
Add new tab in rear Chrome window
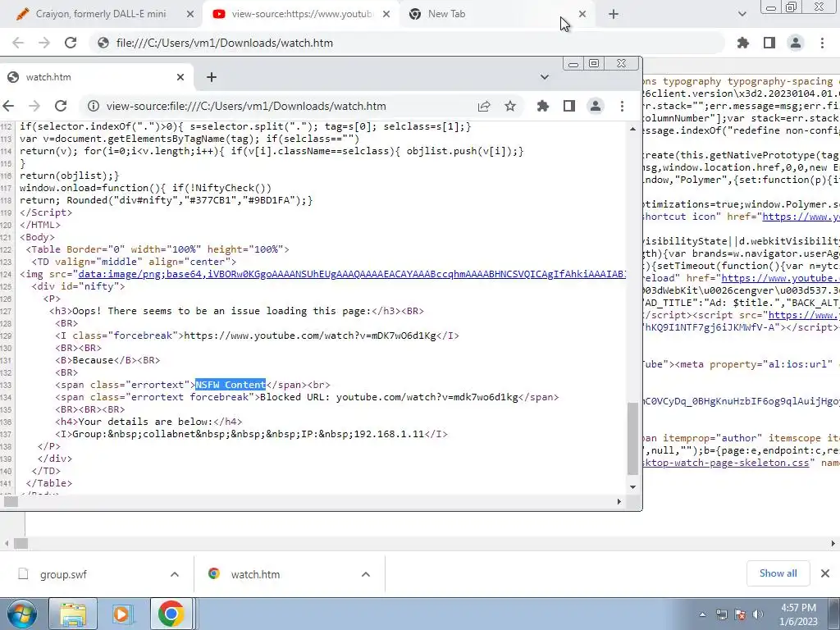coord(614,14)
